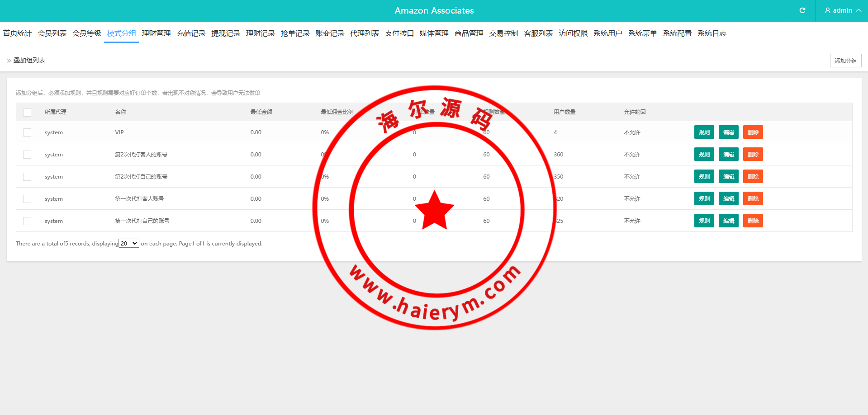Click 规则 for 第2次代打客人的账号 row
This screenshot has height=415, width=868.
(704, 155)
